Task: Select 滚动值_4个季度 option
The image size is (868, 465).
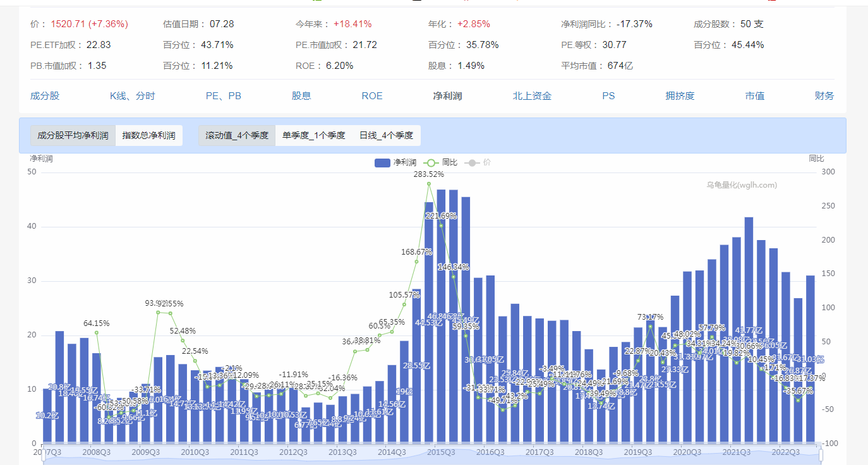Action: [x=237, y=135]
